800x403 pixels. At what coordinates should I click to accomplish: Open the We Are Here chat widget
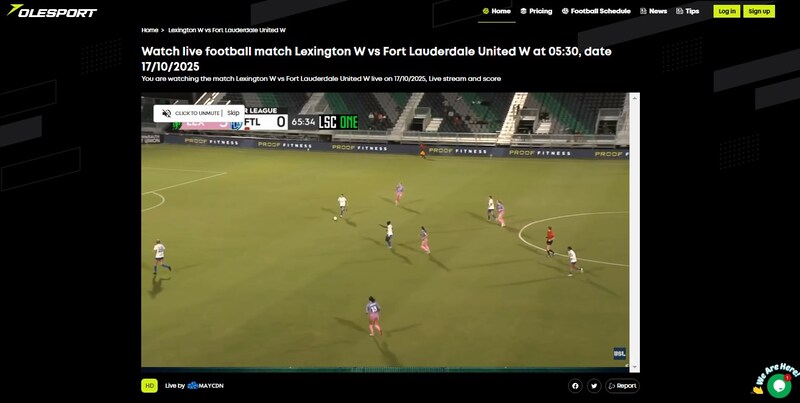click(779, 385)
